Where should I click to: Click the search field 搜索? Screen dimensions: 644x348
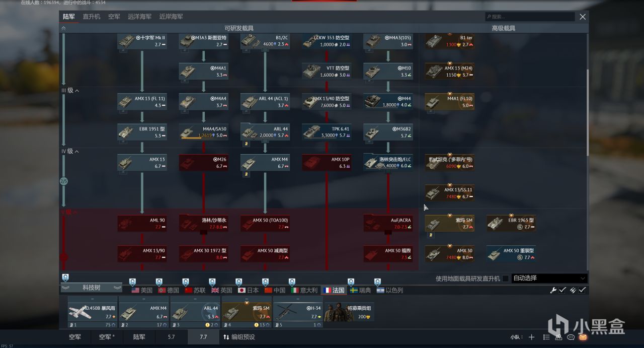[x=530, y=17]
